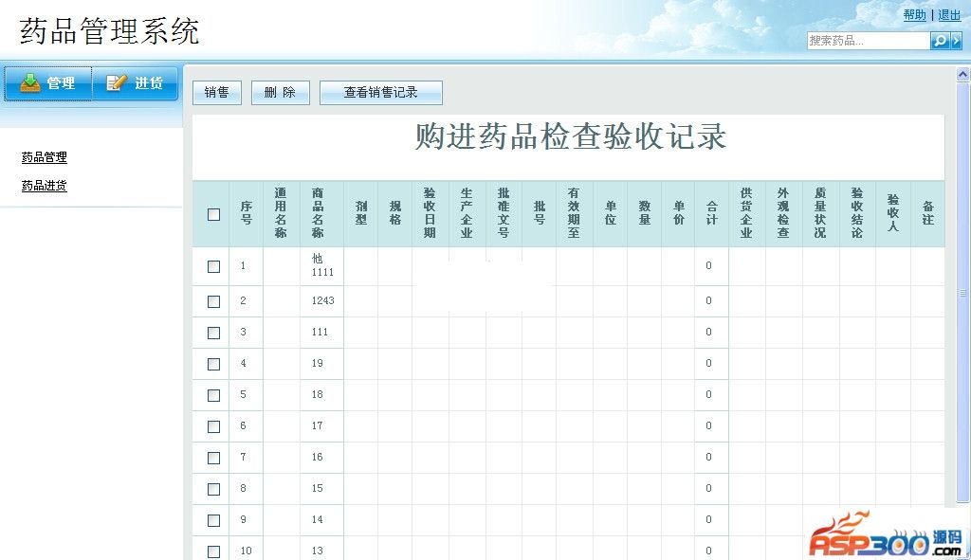
Task: Check the box for row 1
Action: point(213,266)
